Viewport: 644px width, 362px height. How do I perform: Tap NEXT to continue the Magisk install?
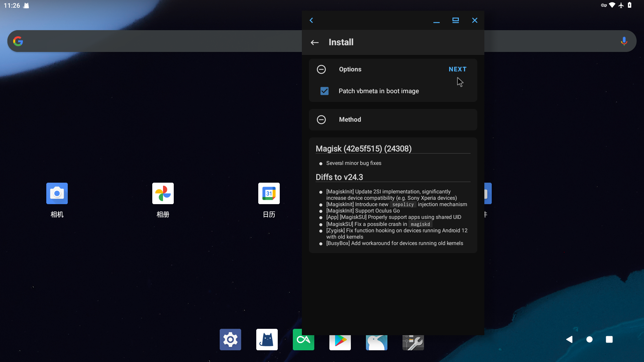(458, 69)
